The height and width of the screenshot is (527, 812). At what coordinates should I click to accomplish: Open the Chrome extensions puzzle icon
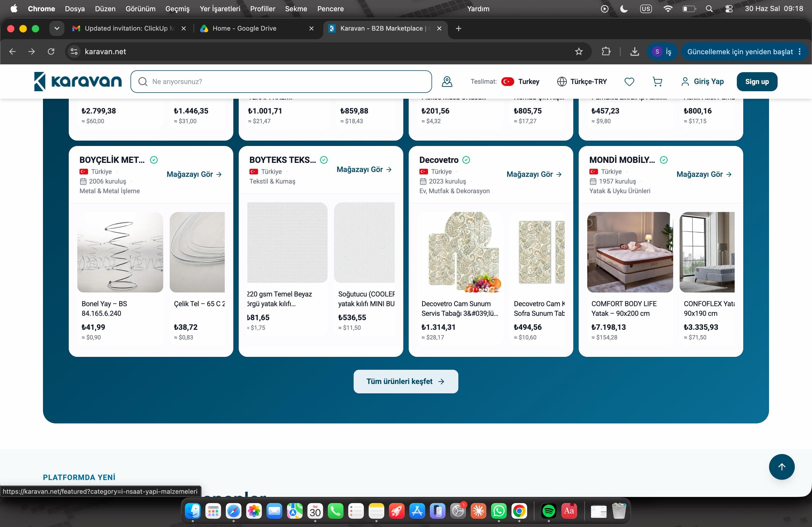pyautogui.click(x=606, y=52)
